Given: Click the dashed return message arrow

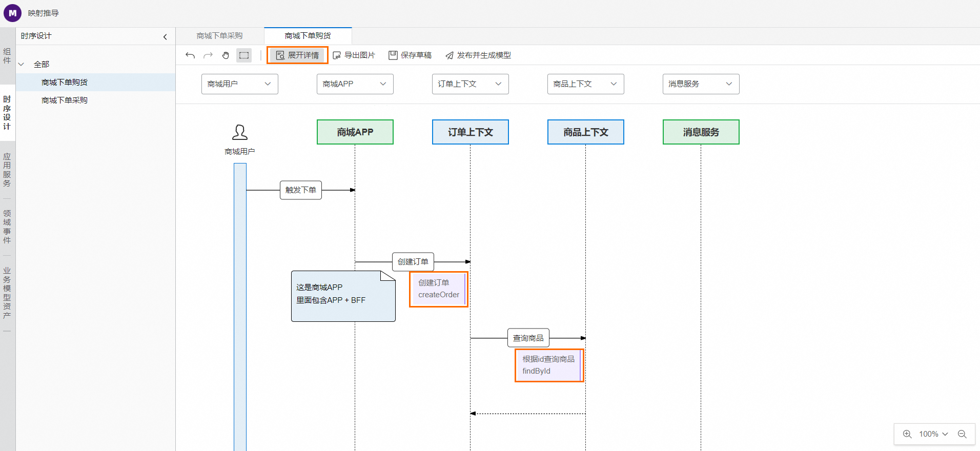Looking at the screenshot, I should (x=528, y=414).
